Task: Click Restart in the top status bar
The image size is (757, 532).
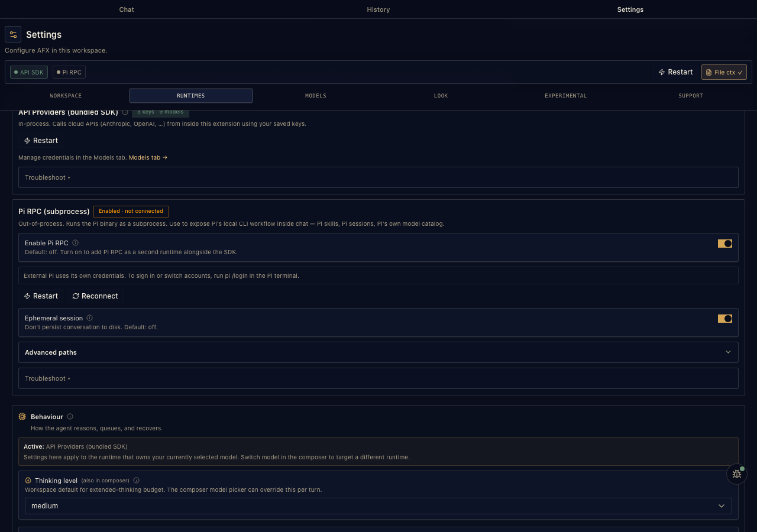Action: coord(675,72)
